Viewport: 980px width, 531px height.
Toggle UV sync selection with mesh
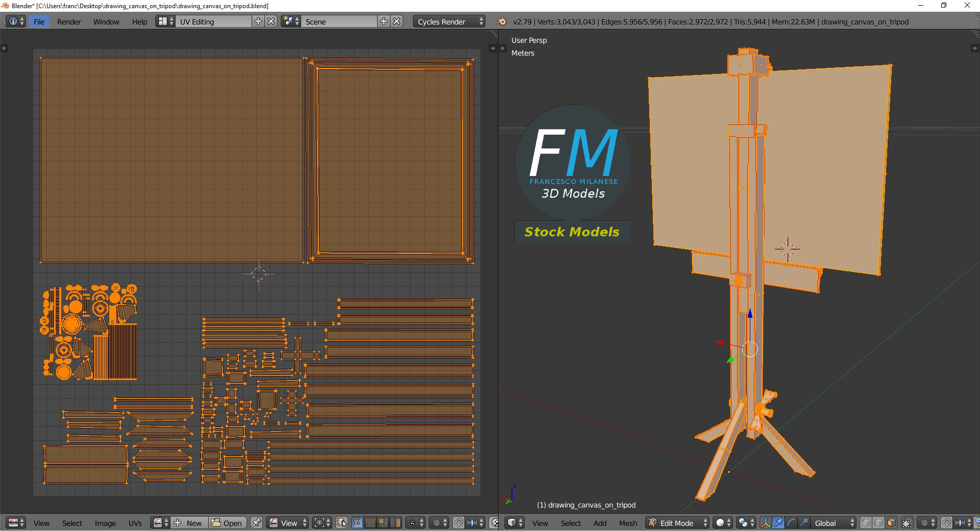341,523
